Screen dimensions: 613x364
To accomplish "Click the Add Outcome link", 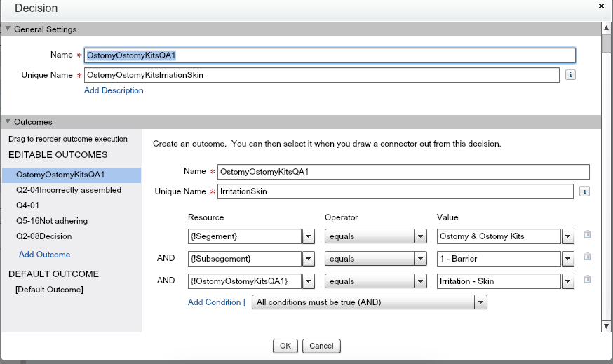I will [x=45, y=255].
